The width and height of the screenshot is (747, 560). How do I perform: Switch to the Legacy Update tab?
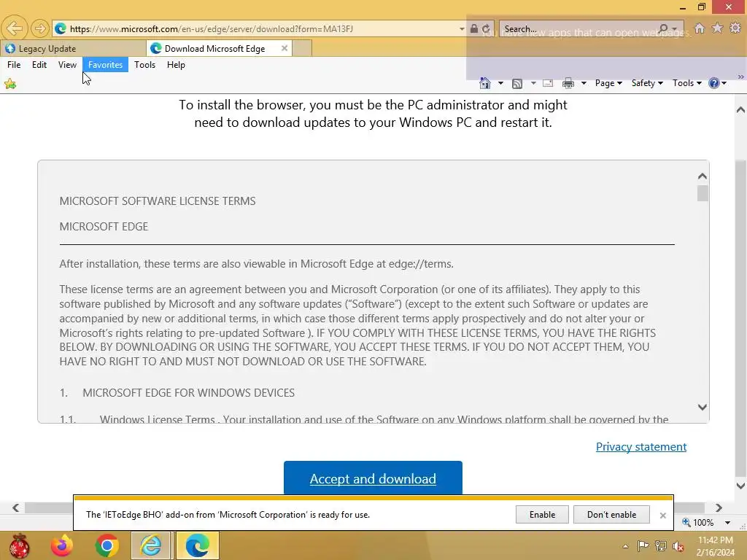pyautogui.click(x=74, y=49)
